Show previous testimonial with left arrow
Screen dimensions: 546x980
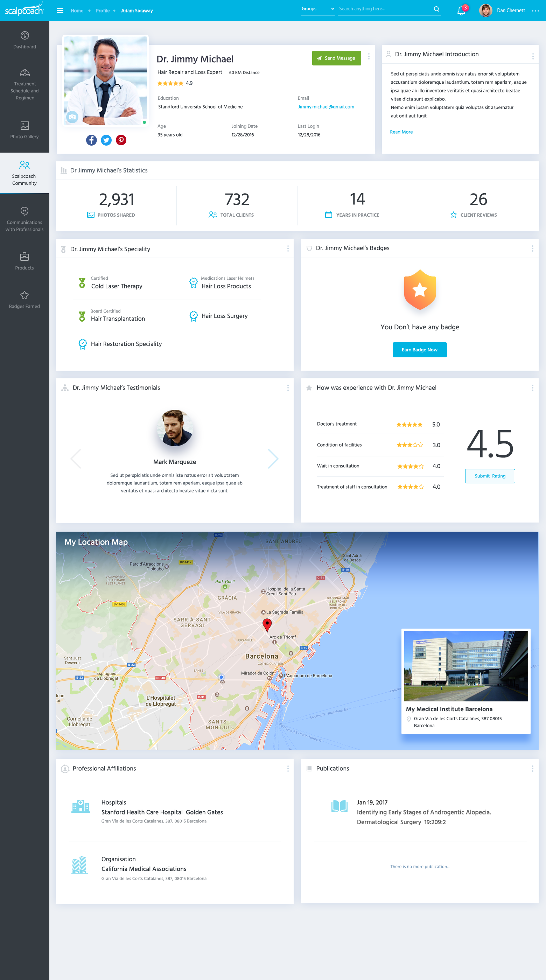[x=76, y=459]
